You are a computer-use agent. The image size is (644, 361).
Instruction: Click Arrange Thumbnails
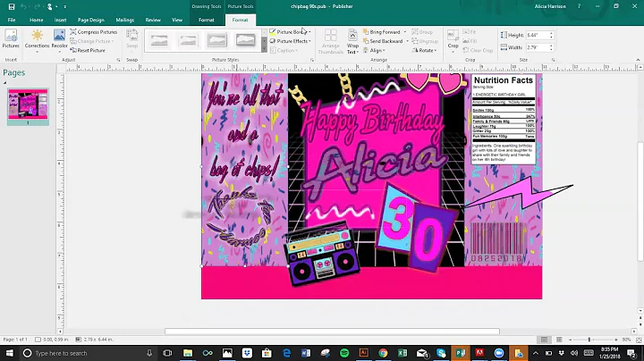pos(331,41)
